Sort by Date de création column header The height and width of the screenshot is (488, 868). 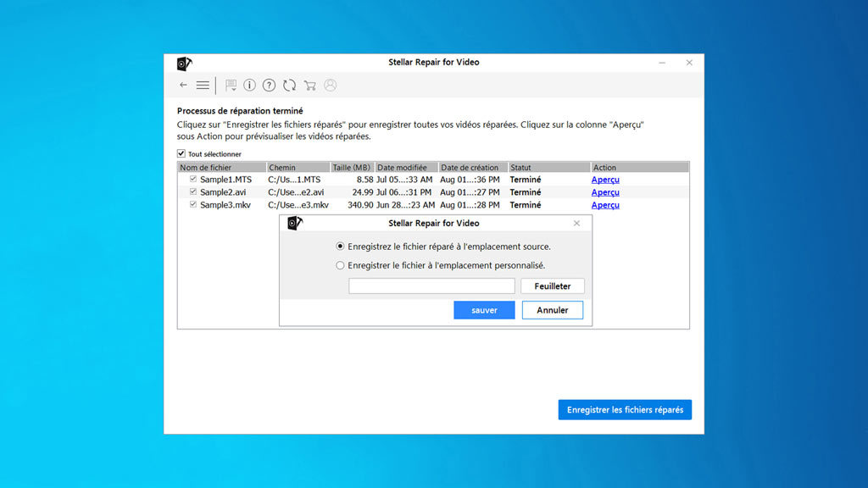click(x=473, y=167)
